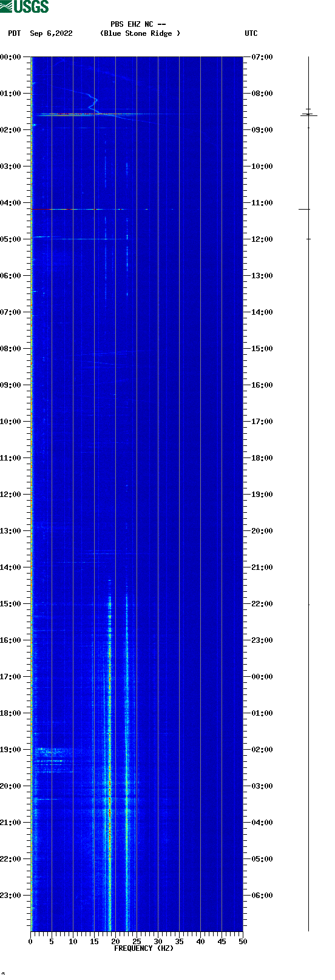Click the PDT time label '15:00'
Image resolution: width=335 pixels, height=980 pixels.
[x=11, y=604]
